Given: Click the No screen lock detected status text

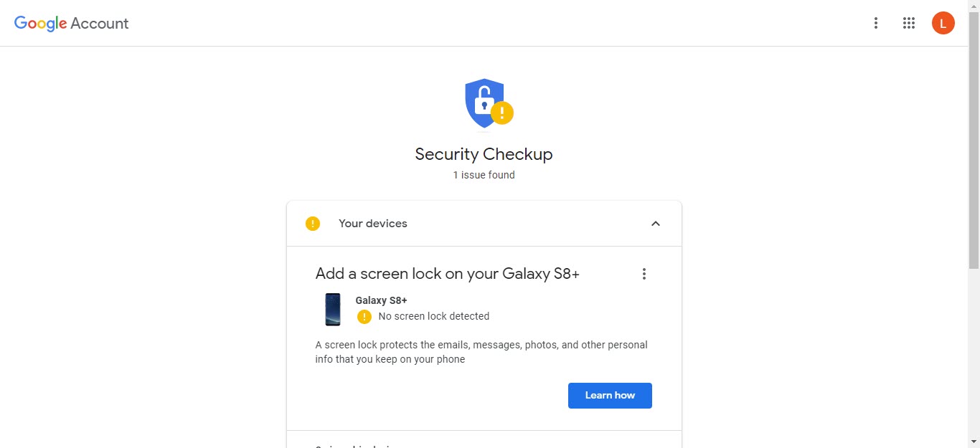Looking at the screenshot, I should 433,316.
